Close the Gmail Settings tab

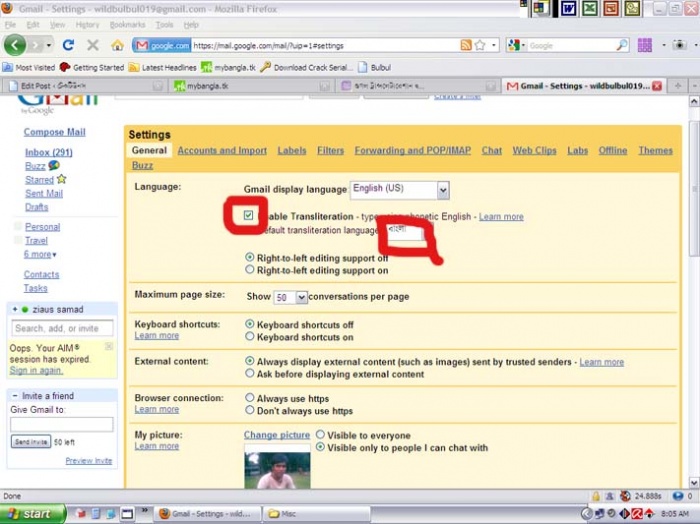point(657,86)
